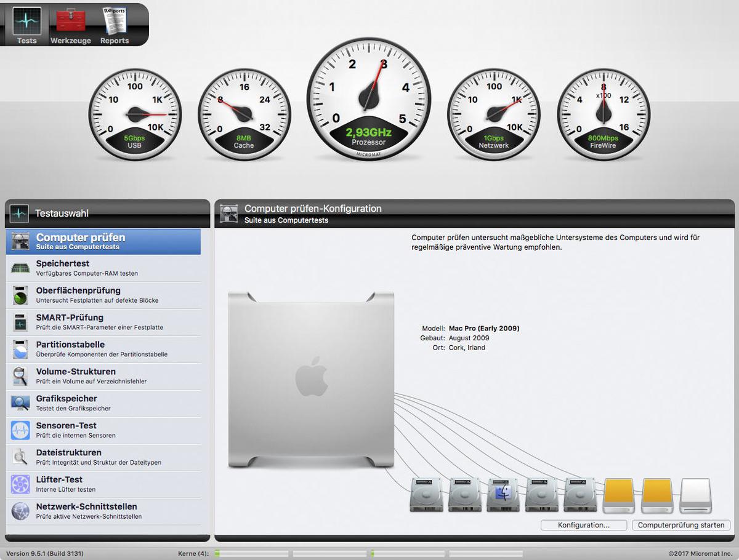Select the Volume-Strukturen test row
This screenshot has width=739, height=560.
(103, 376)
